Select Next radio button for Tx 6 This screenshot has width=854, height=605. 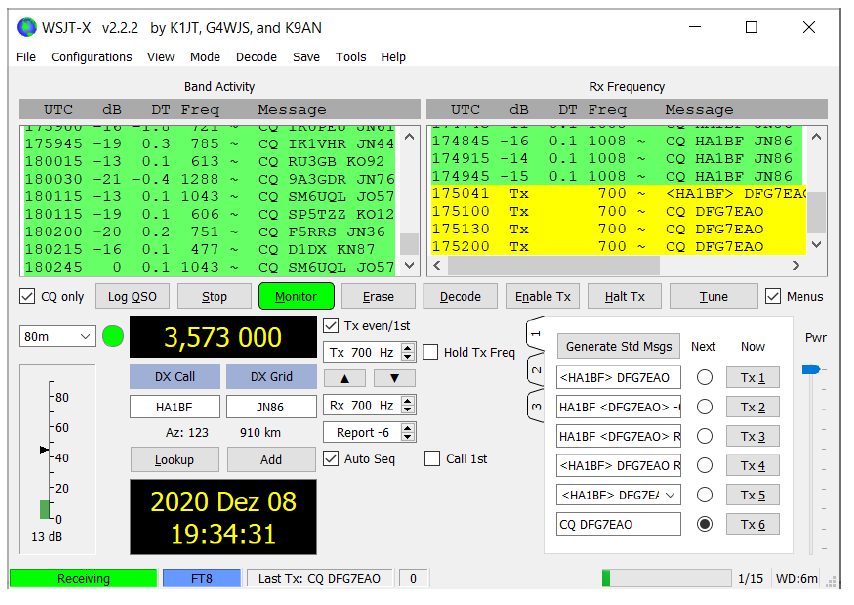coord(705,524)
